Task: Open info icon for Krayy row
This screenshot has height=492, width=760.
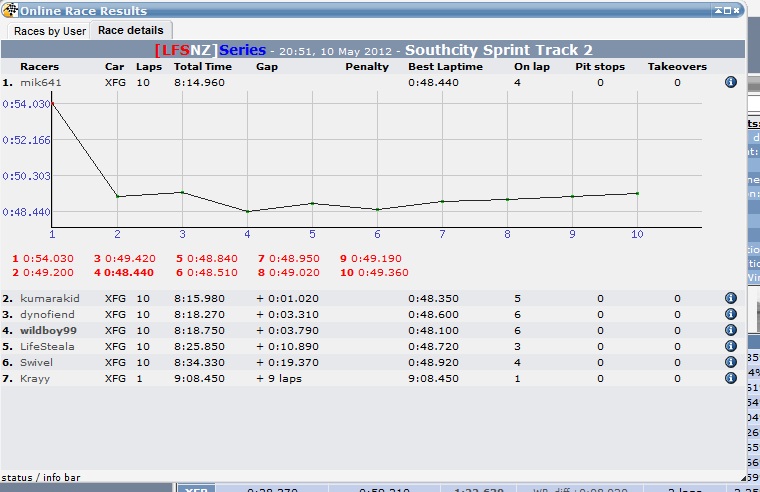Action: (x=730, y=378)
